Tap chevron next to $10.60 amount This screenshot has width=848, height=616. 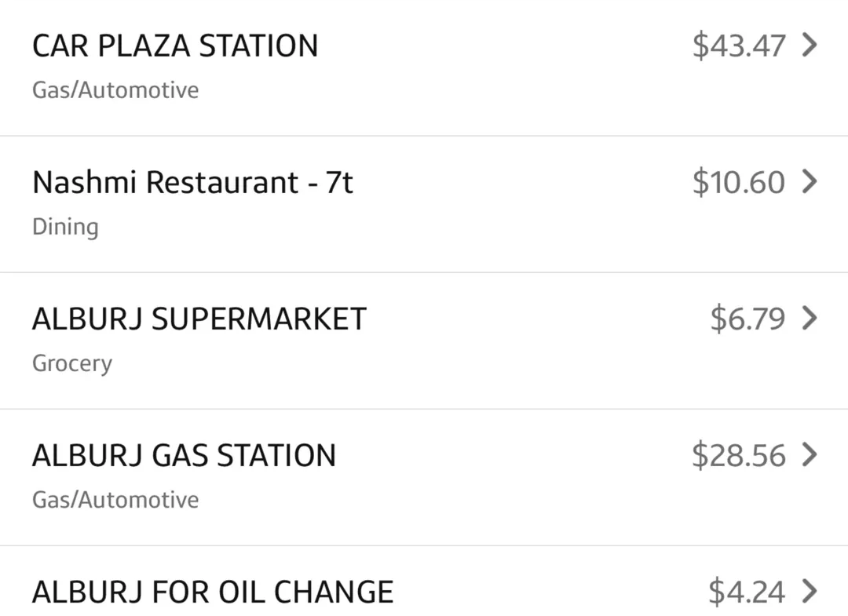(809, 181)
